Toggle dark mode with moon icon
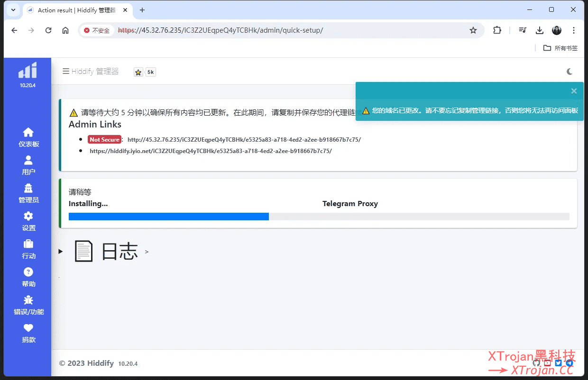 pyautogui.click(x=570, y=72)
